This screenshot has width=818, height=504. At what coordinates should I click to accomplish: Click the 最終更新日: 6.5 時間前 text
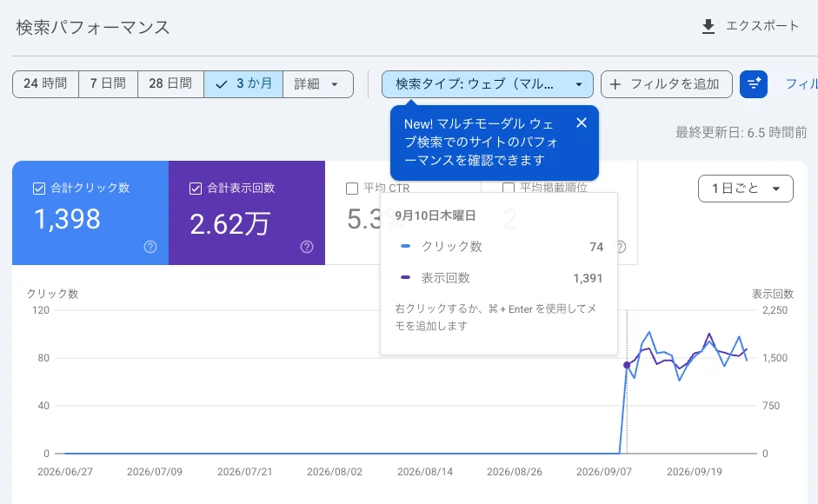[742, 133]
